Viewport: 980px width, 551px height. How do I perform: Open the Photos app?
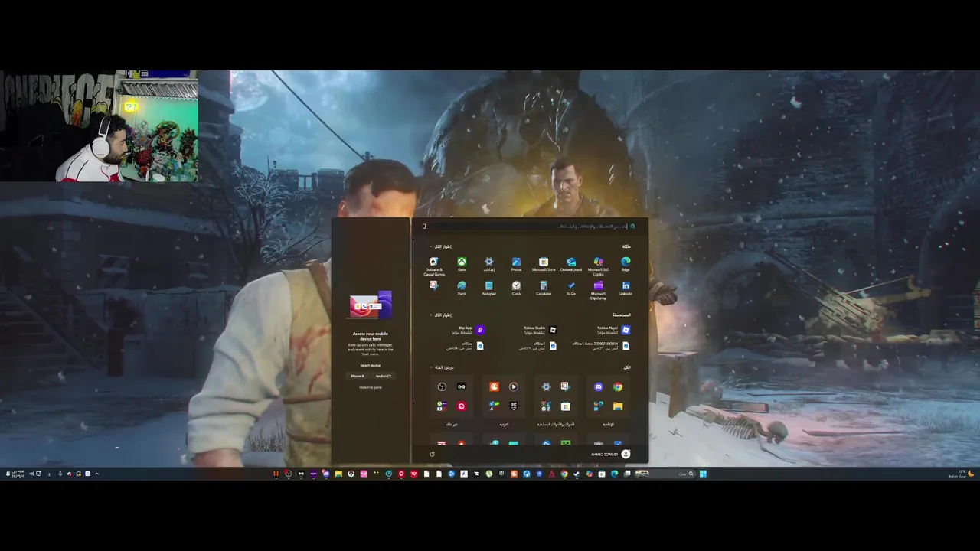tap(516, 264)
